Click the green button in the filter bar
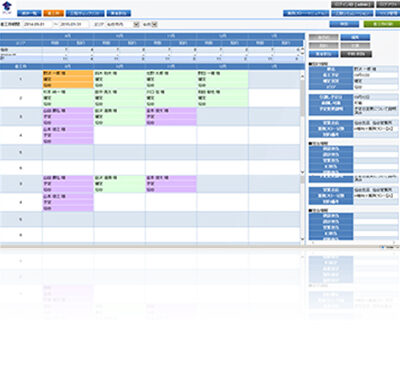The height and width of the screenshot is (372, 400). tap(382, 24)
